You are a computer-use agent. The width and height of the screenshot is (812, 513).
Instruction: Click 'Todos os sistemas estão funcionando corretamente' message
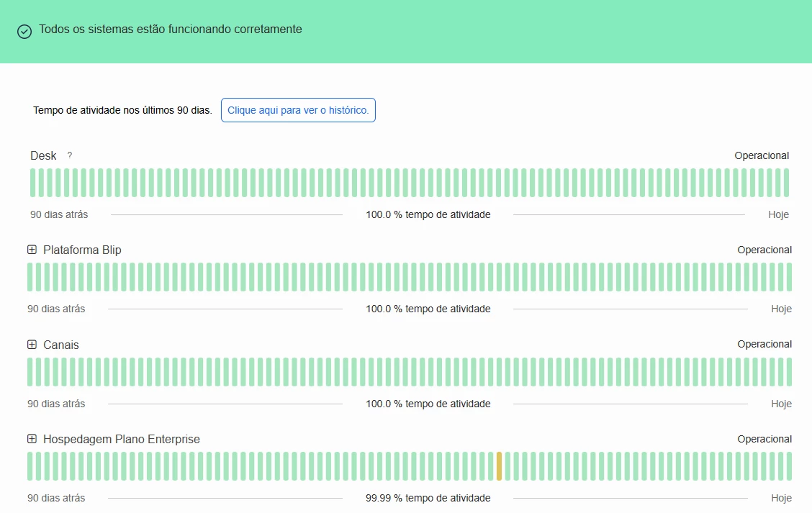coord(171,29)
